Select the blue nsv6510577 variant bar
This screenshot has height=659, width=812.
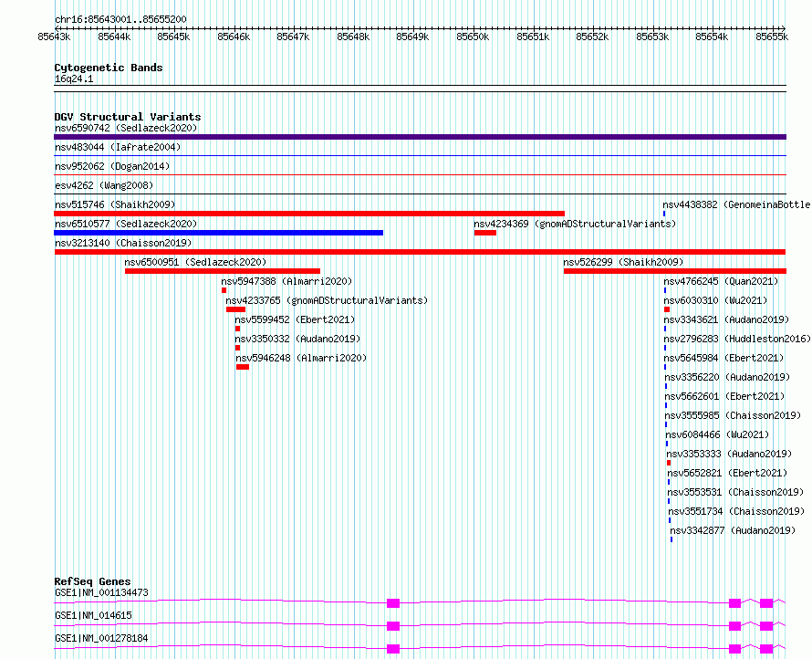[x=219, y=233]
